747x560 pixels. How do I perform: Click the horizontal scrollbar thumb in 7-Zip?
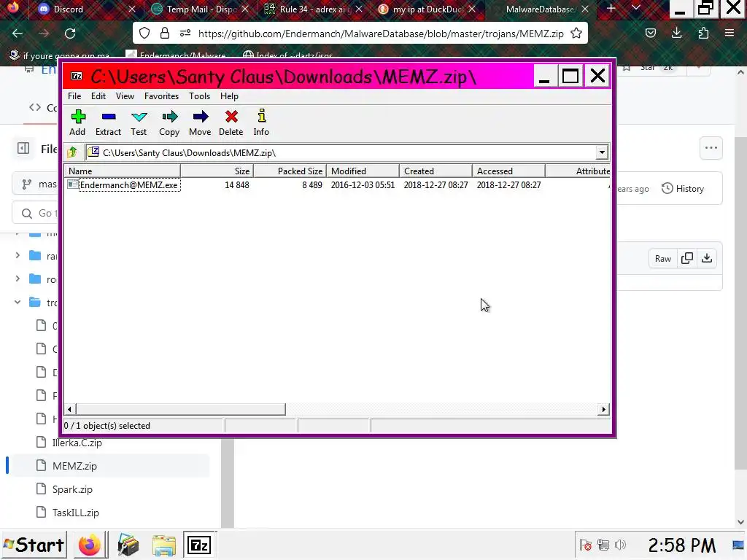coord(181,410)
